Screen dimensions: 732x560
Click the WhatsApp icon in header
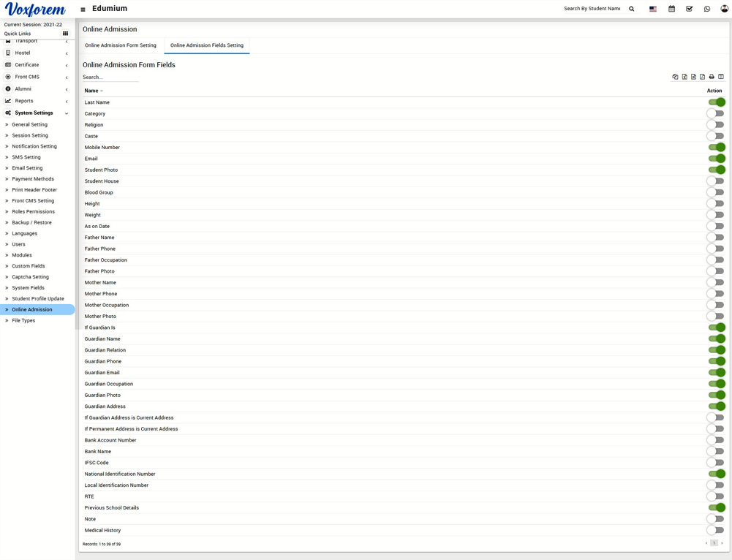point(707,9)
